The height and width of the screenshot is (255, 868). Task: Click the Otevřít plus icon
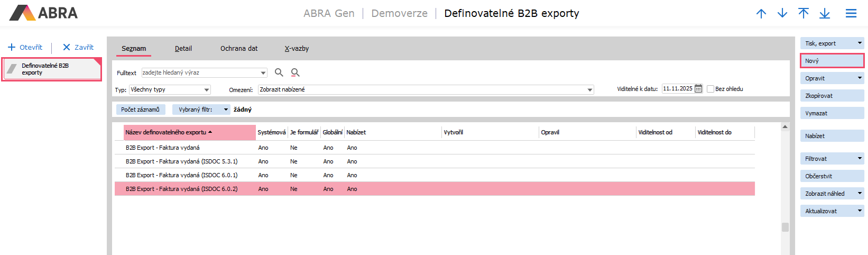[x=12, y=47]
